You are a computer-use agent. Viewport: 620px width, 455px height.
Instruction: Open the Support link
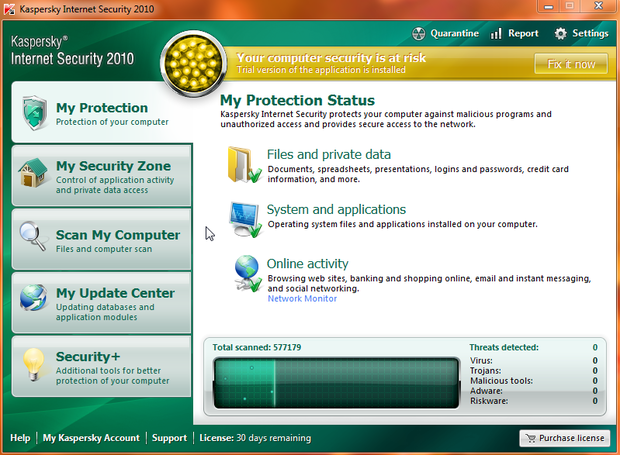tap(169, 438)
